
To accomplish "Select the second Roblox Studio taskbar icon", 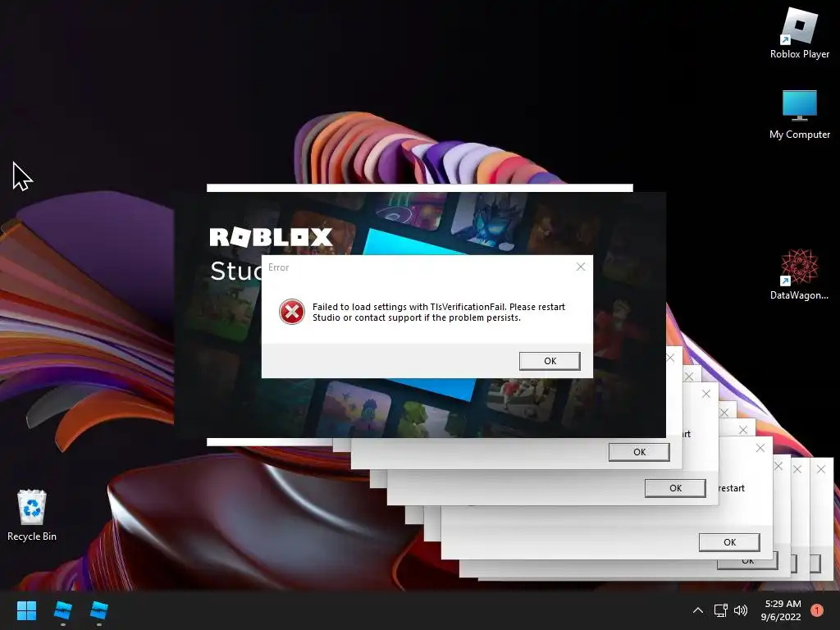I will 99,610.
